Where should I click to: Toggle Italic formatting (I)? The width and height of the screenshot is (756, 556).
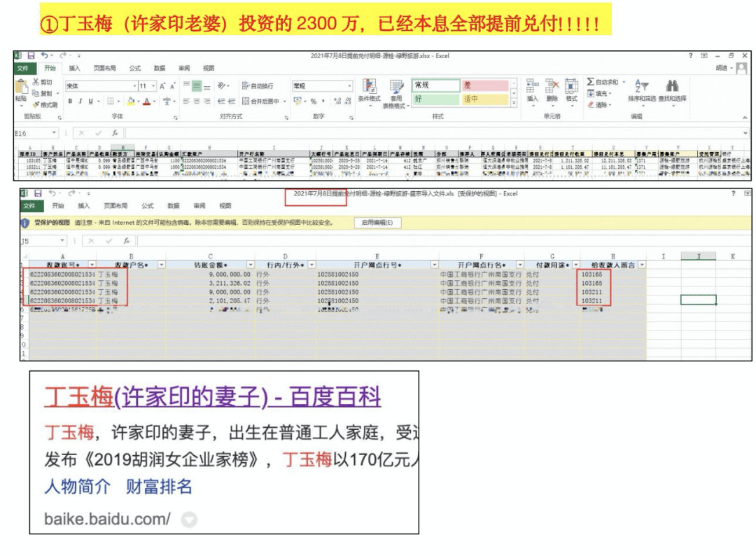(x=80, y=102)
